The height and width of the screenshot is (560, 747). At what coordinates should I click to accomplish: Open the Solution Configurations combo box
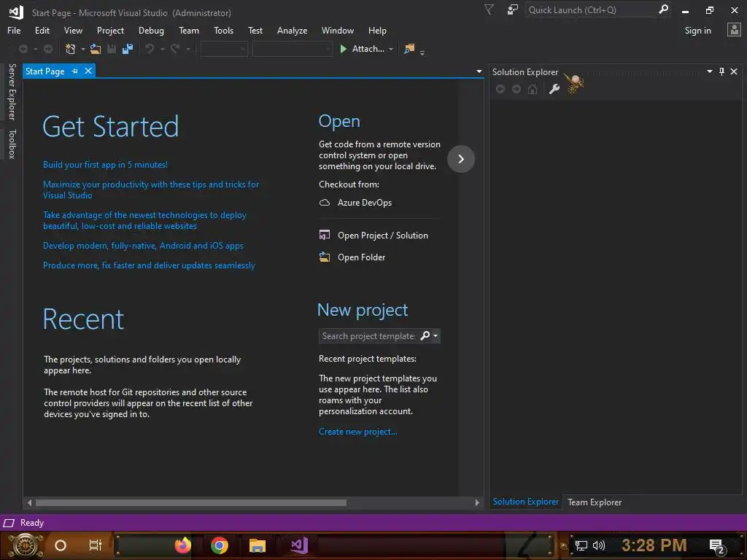[x=224, y=49]
